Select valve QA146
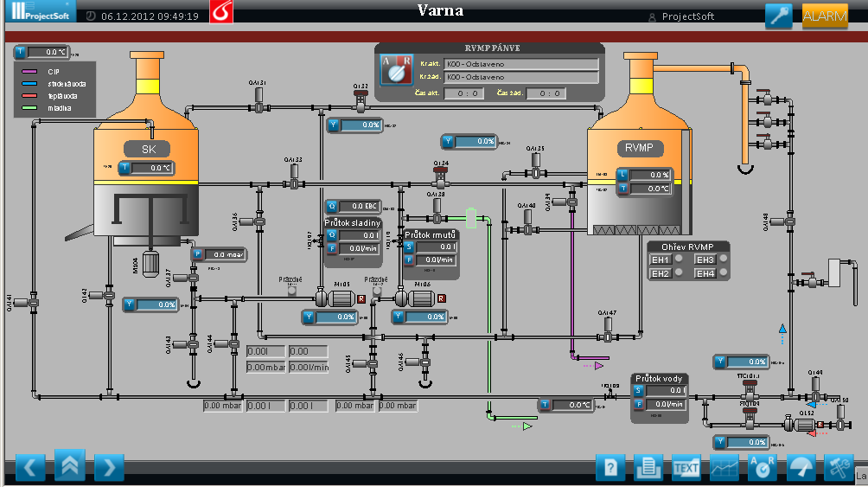 click(x=418, y=362)
